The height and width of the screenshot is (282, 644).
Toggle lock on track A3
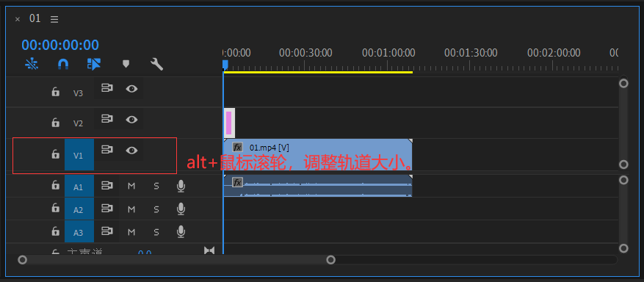click(x=55, y=231)
